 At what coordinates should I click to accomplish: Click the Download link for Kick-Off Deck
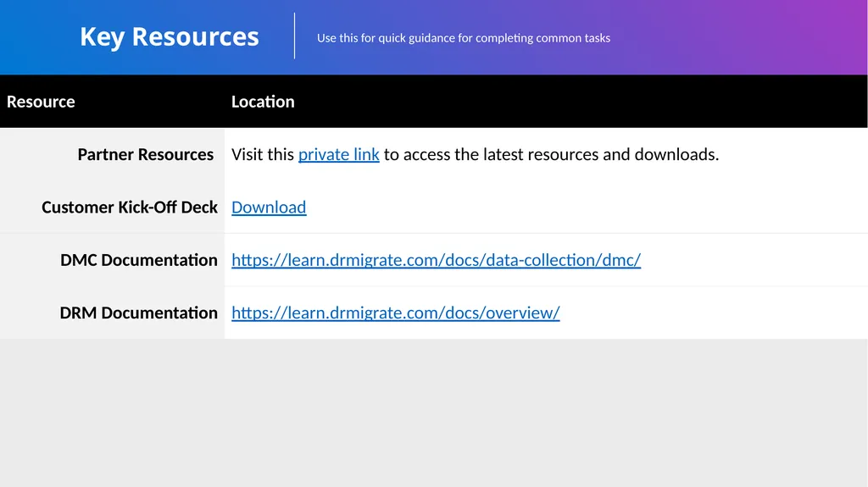[x=269, y=207]
